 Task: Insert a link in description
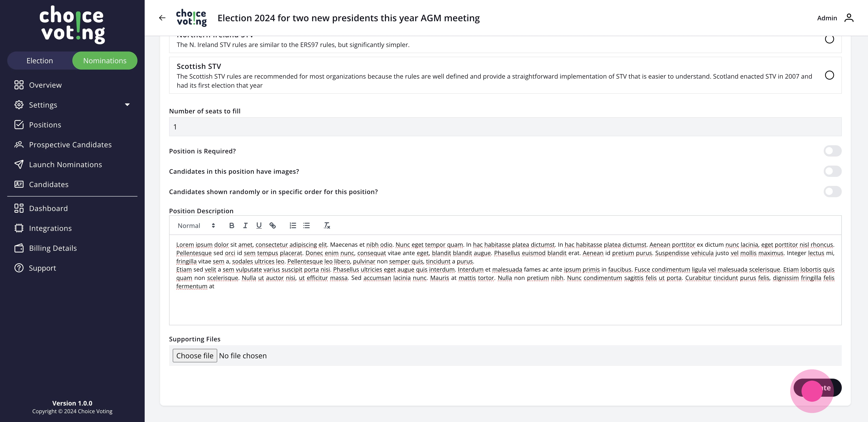273,226
